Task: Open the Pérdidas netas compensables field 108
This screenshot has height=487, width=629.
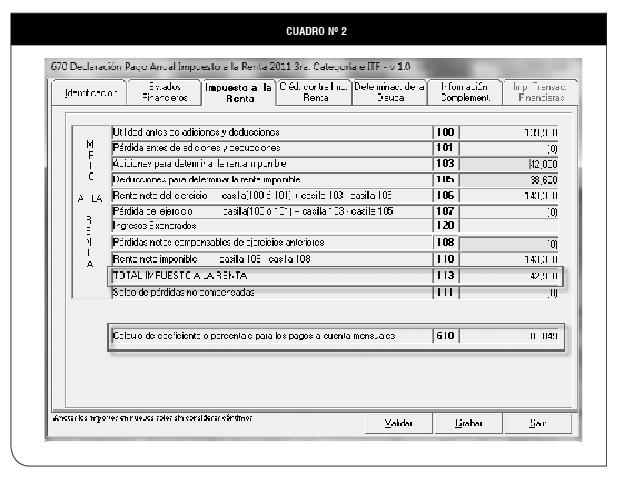Action: [x=509, y=244]
